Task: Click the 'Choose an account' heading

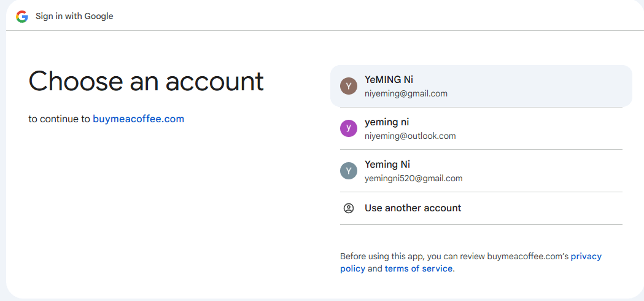Action: click(x=145, y=80)
